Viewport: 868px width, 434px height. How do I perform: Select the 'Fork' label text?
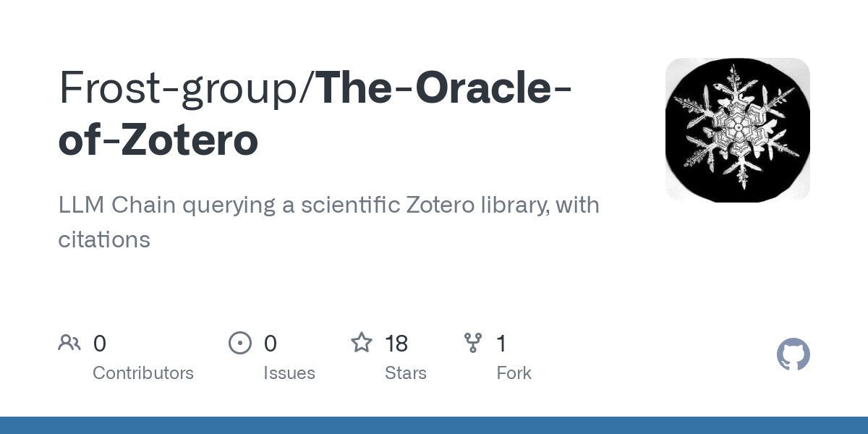pyautogui.click(x=514, y=373)
